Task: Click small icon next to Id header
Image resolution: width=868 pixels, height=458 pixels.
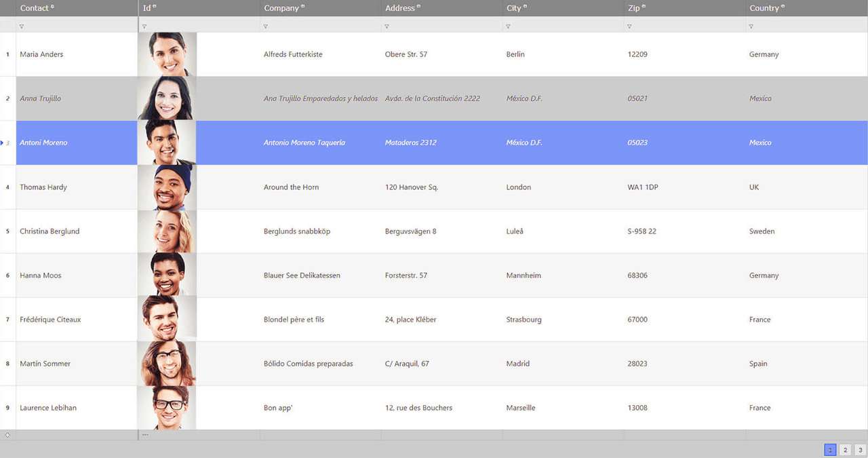Action: 155,6
